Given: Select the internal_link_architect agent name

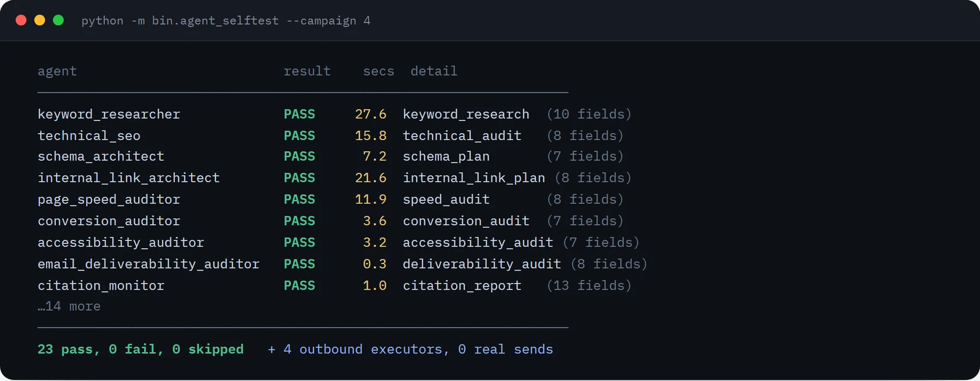Looking at the screenshot, I should [x=128, y=178].
